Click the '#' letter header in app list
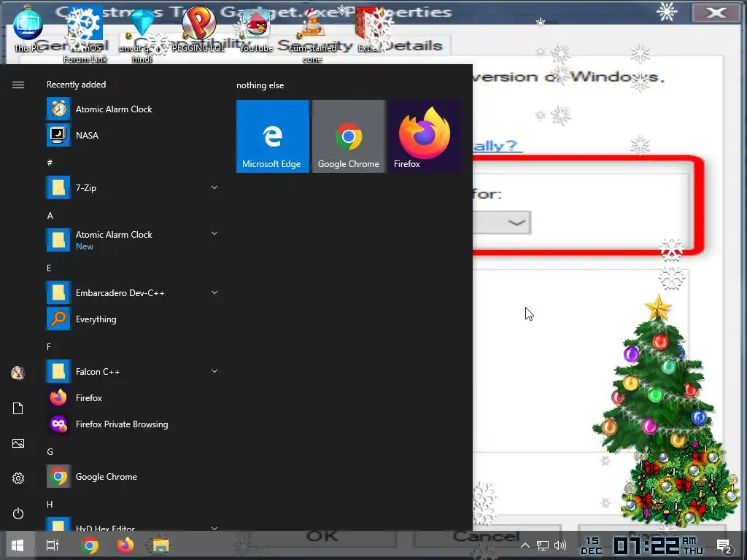This screenshot has width=747, height=560. (x=50, y=163)
